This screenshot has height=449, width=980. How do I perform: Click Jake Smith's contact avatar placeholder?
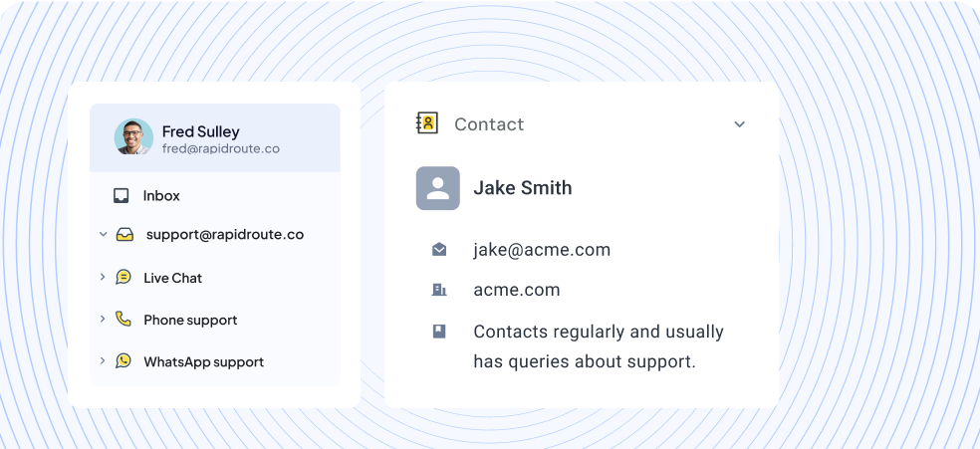click(438, 188)
